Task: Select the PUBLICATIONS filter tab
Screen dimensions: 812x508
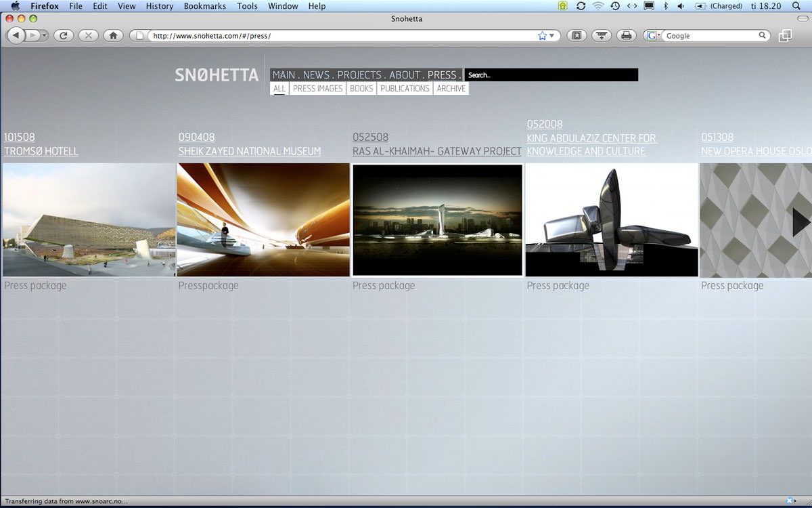Action: [x=405, y=89]
